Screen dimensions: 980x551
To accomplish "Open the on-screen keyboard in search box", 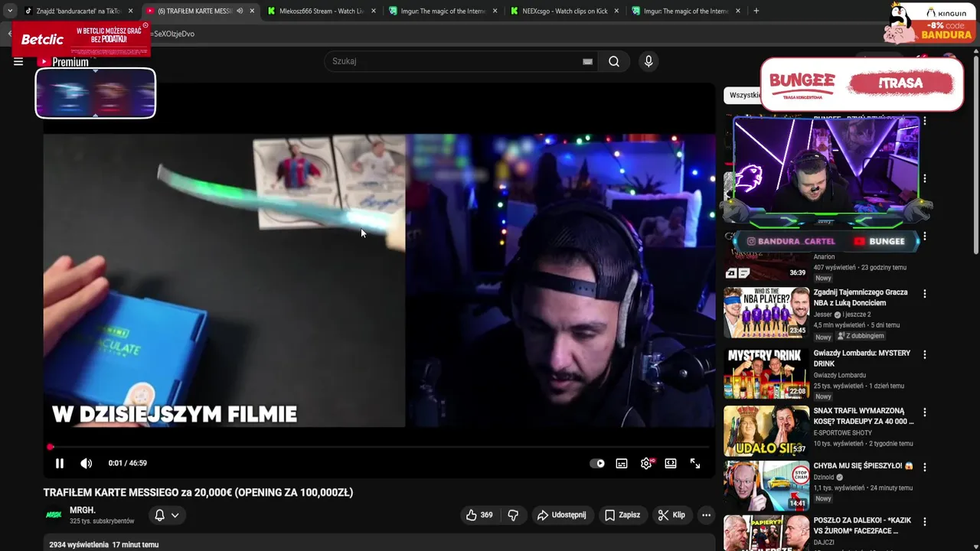I will (587, 61).
